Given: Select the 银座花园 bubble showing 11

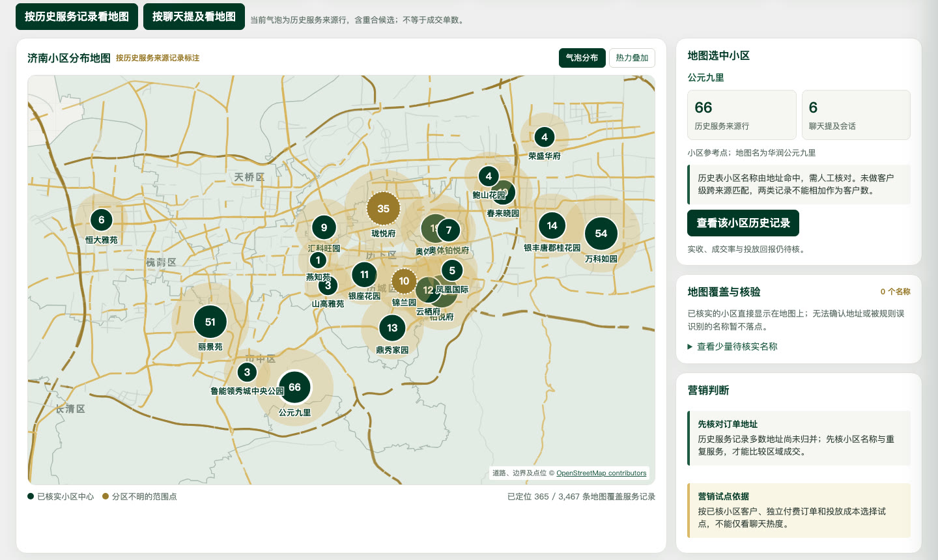Looking at the screenshot, I should pos(364,275).
